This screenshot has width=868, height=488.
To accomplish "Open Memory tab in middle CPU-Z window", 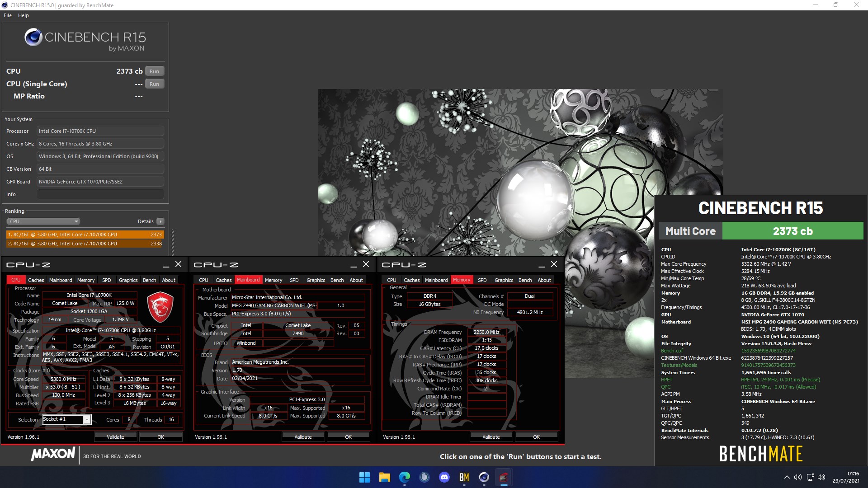I will [x=274, y=280].
